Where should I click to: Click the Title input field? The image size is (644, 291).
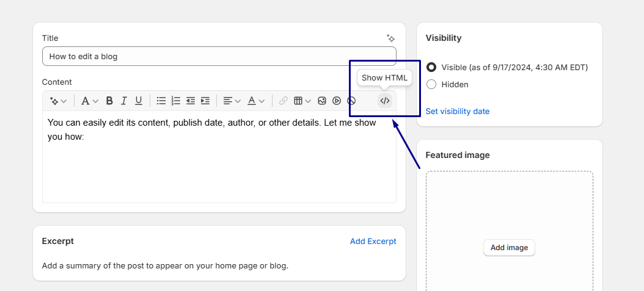click(x=219, y=56)
